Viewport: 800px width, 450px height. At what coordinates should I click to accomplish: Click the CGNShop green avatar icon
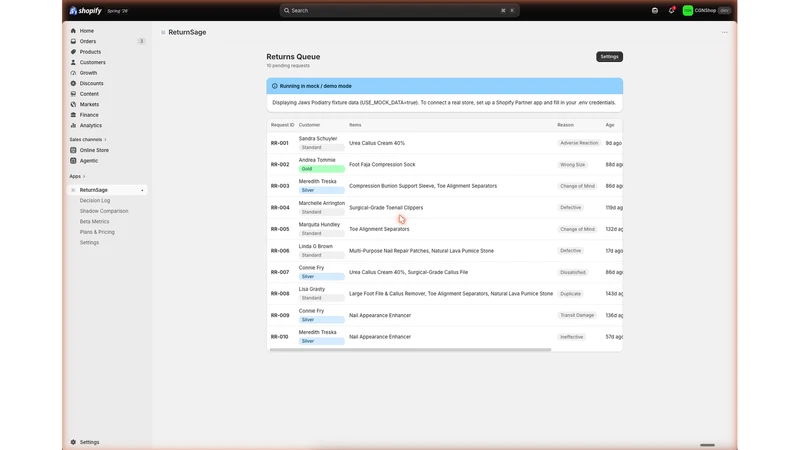(x=688, y=10)
